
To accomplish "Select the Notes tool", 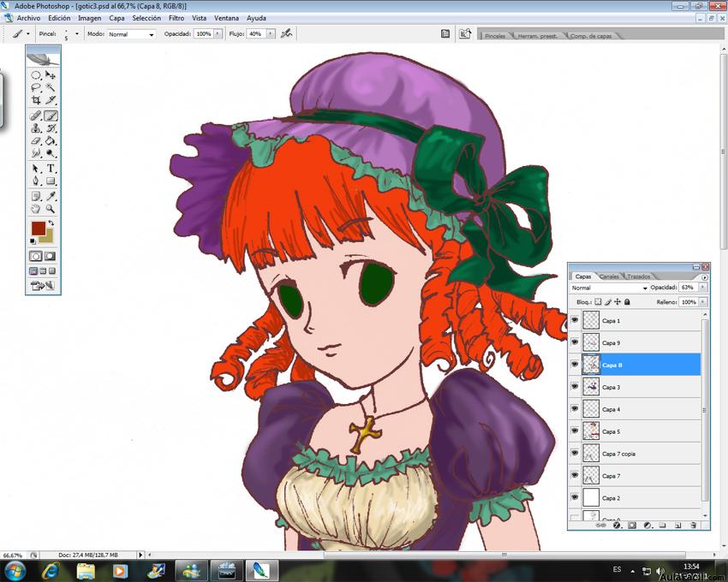I will 36,196.
